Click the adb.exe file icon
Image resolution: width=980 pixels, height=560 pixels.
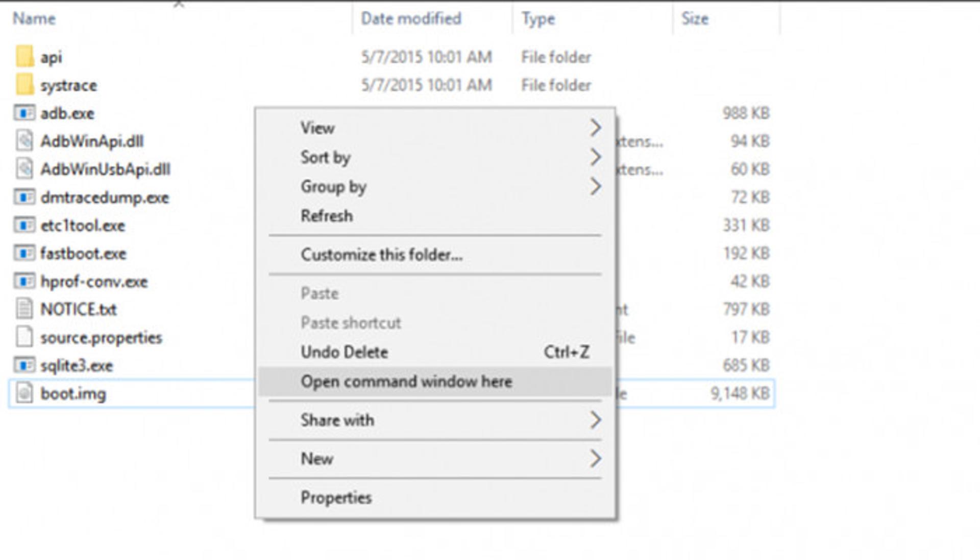tap(24, 113)
